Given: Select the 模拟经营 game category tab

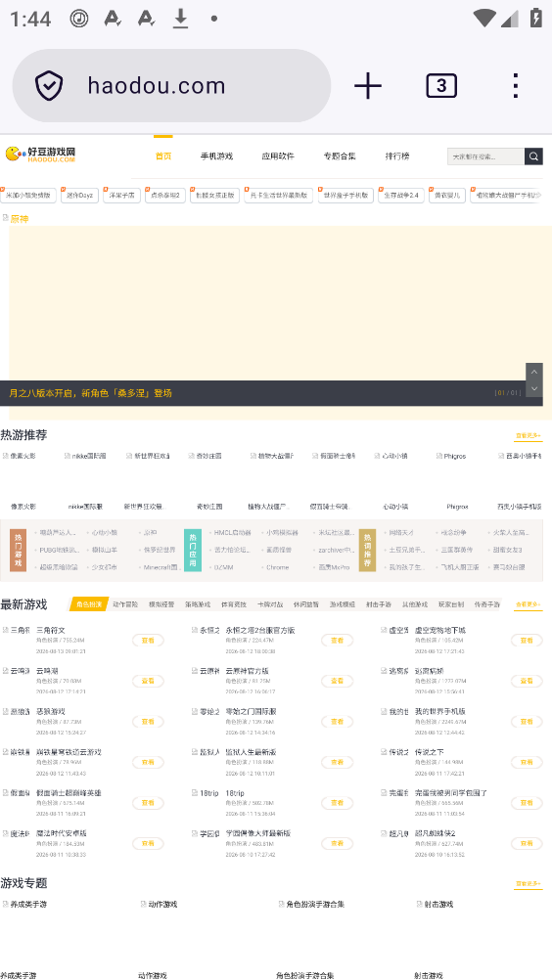Looking at the screenshot, I should [161, 604].
